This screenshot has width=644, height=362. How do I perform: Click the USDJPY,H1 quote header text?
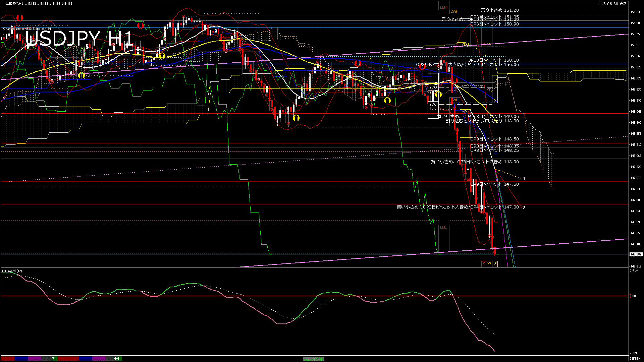39,3
